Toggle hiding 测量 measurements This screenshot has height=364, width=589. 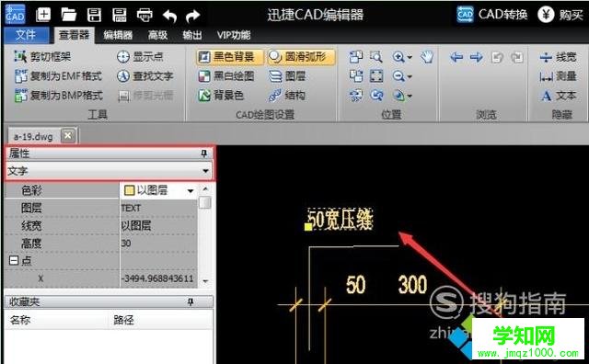[x=558, y=76]
